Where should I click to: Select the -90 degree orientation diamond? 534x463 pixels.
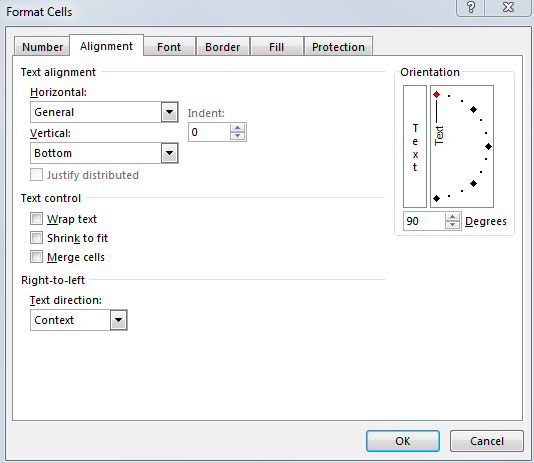click(437, 198)
